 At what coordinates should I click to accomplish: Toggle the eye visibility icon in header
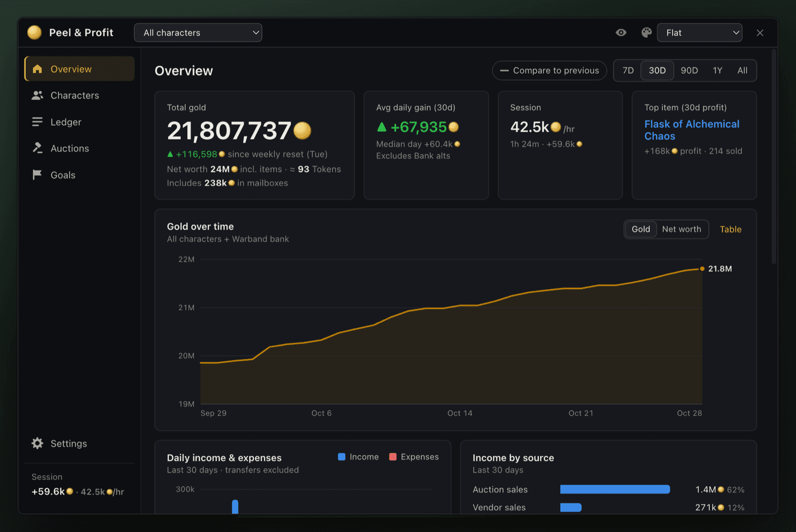621,33
